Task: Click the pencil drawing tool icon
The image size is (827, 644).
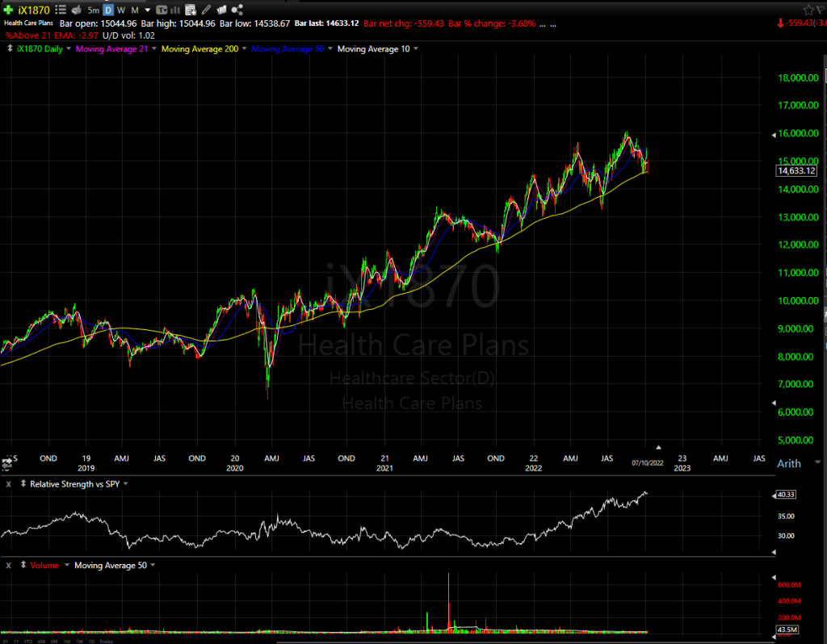Action: [x=206, y=10]
